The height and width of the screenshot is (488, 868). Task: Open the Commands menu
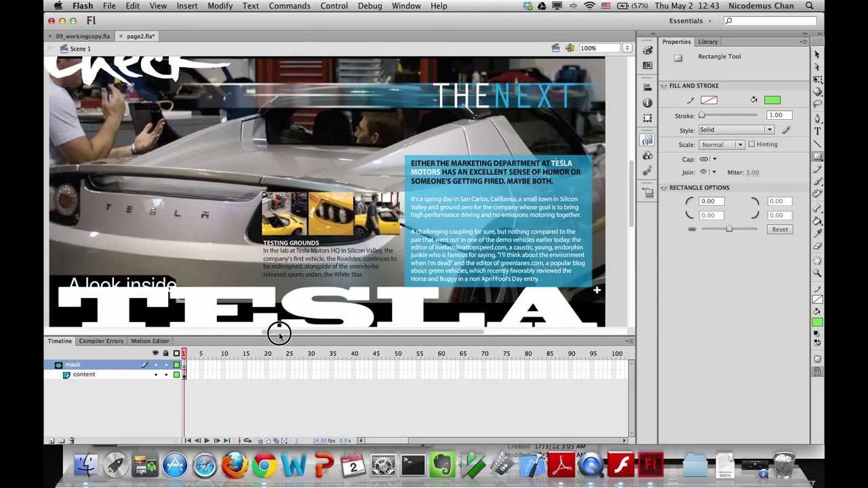289,6
